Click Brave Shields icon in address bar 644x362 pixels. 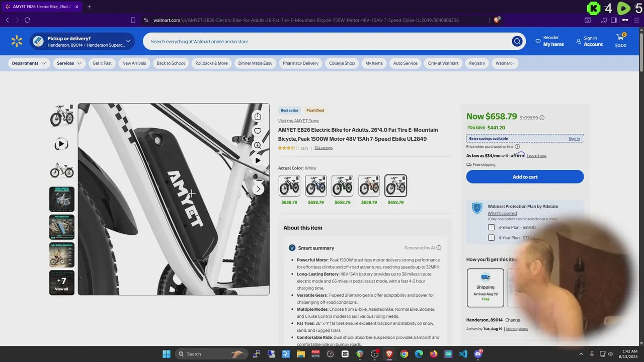497,20
